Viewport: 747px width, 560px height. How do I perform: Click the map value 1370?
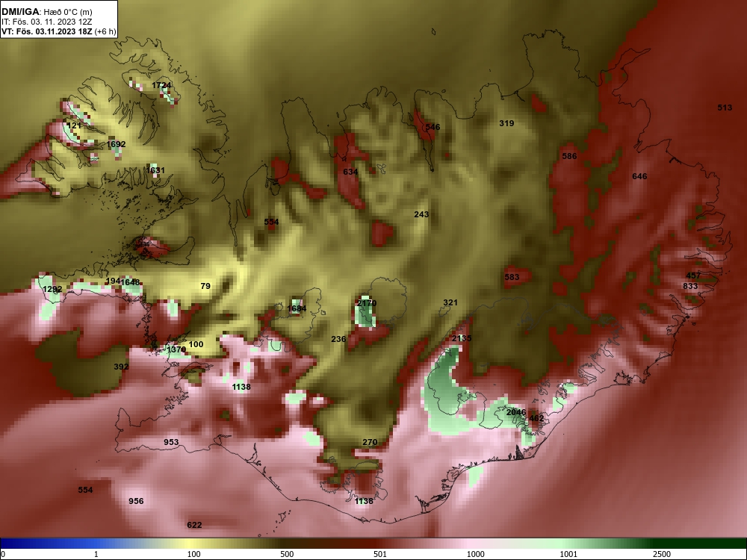tap(176, 349)
